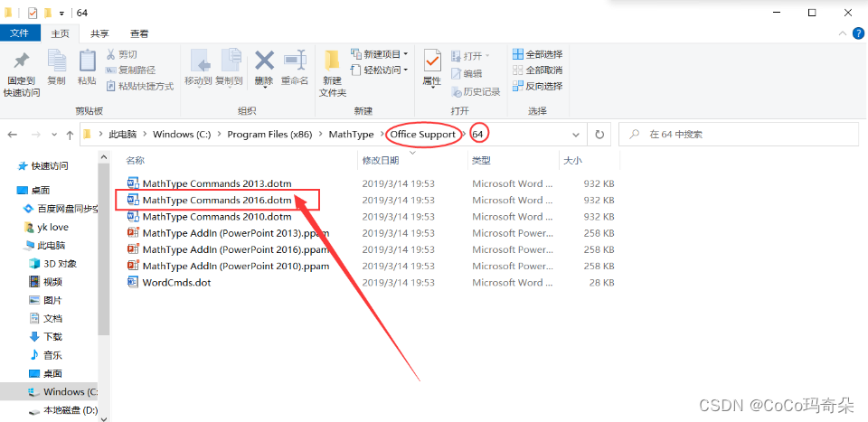
Task: Click 此电脑 in the address path
Action: (122, 135)
